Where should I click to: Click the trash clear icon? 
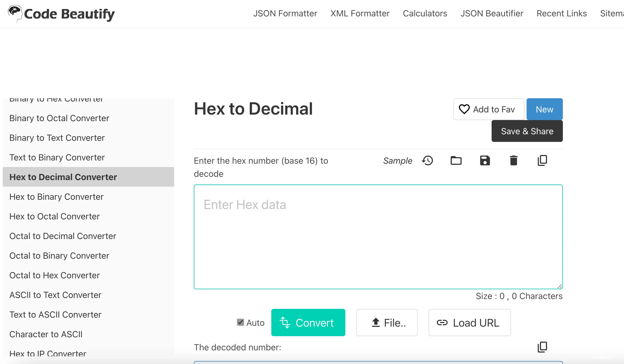click(x=514, y=161)
